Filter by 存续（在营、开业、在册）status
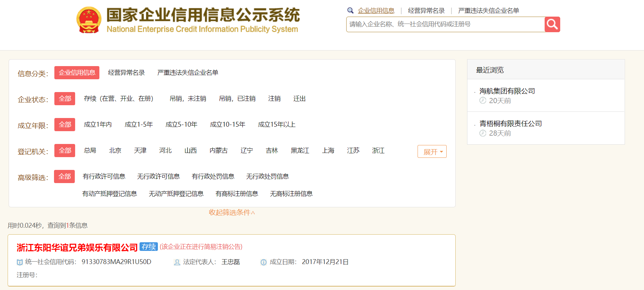 tap(118, 99)
